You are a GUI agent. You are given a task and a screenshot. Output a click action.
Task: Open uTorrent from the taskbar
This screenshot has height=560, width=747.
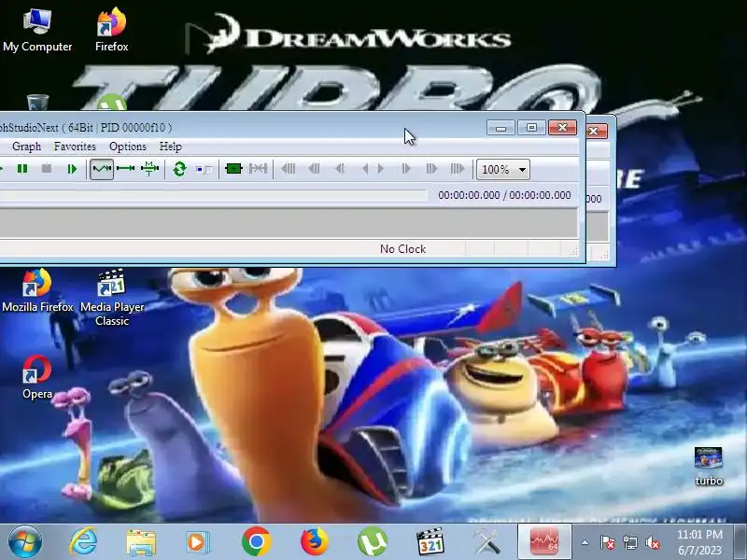pos(373,542)
